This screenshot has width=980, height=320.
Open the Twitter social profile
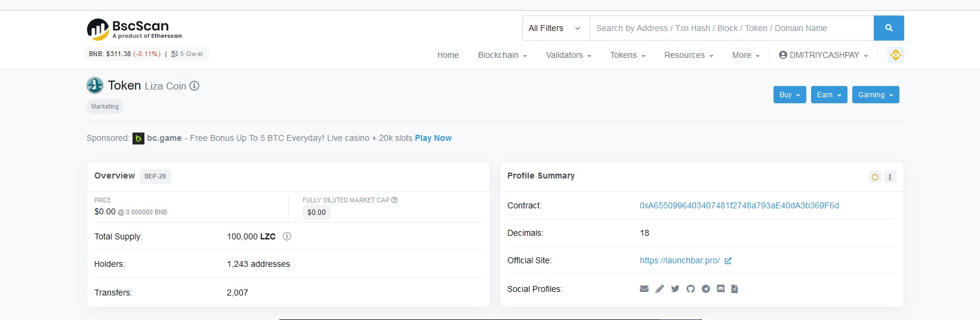675,289
